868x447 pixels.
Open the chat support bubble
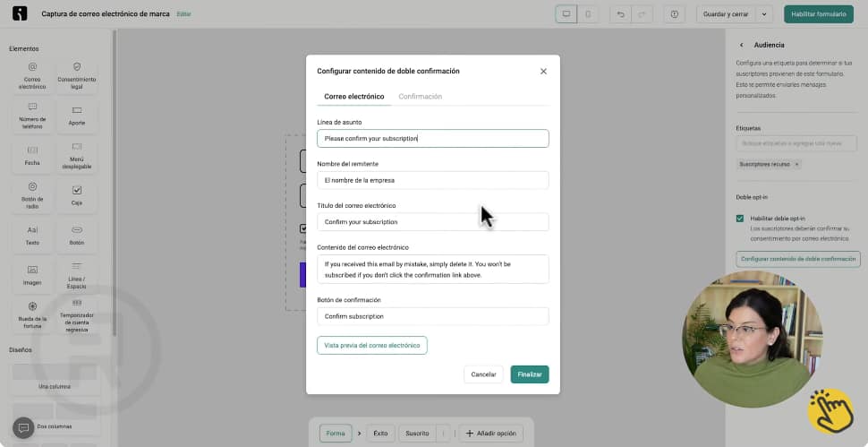pyautogui.click(x=23, y=427)
